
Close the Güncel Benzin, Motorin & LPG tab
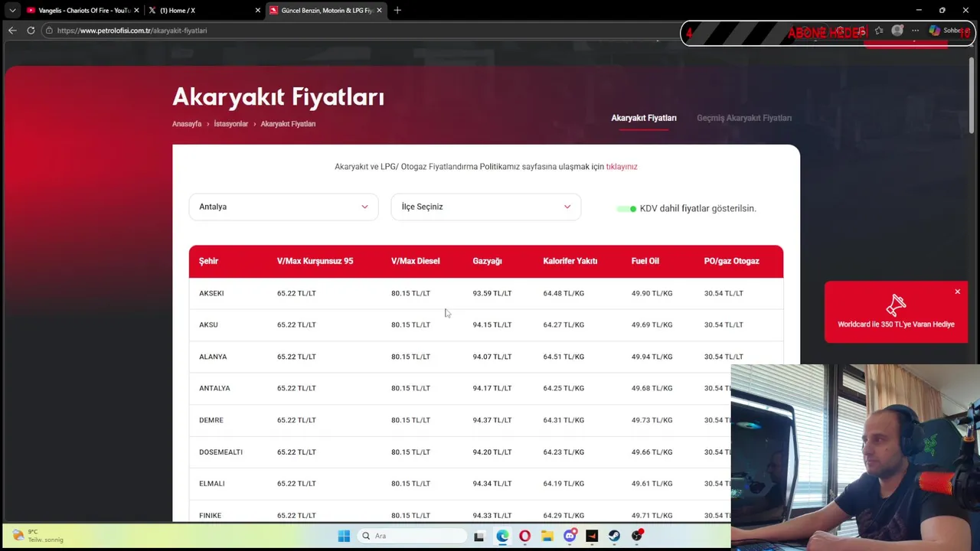[379, 10]
